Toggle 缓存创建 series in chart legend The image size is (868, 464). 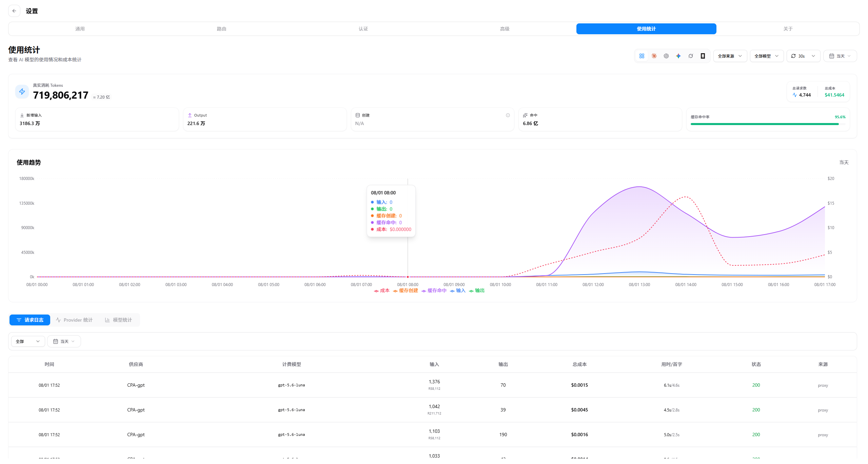(406, 290)
